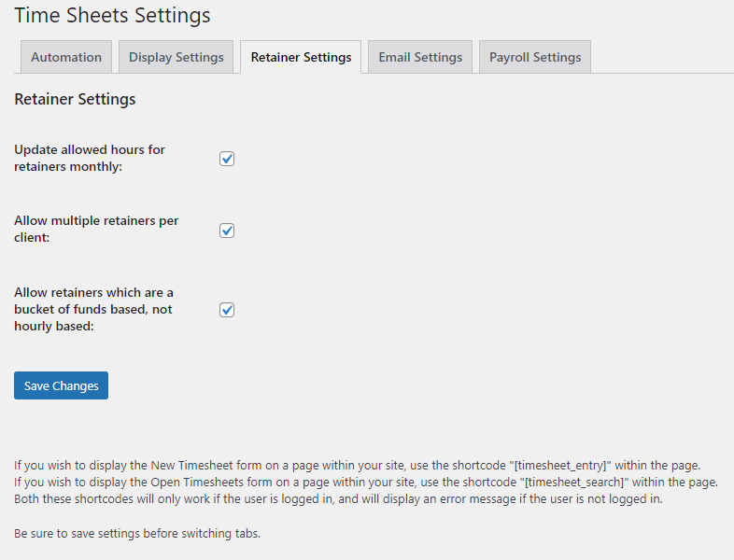Viewport: 734px width, 560px height.
Task: Click the 'Both these shortcodes will only work' line
Action: (338, 499)
